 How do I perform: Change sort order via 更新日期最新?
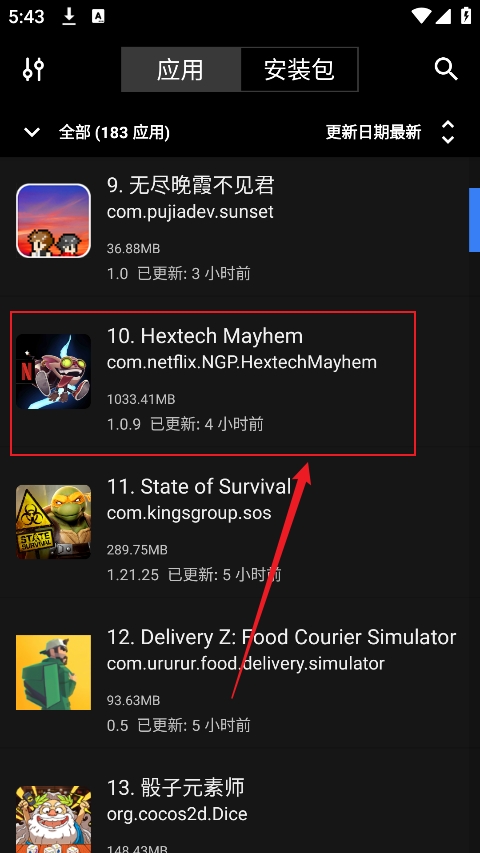[x=373, y=132]
